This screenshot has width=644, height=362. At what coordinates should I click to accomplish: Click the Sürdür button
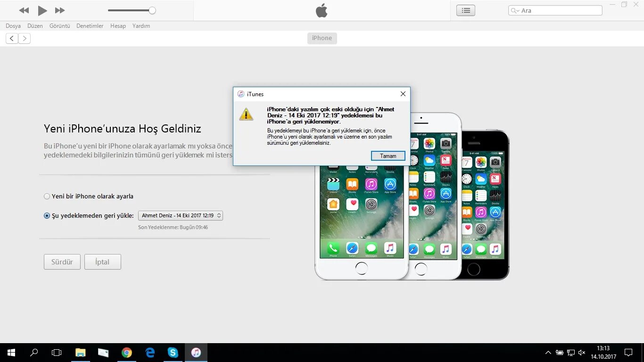click(x=62, y=262)
